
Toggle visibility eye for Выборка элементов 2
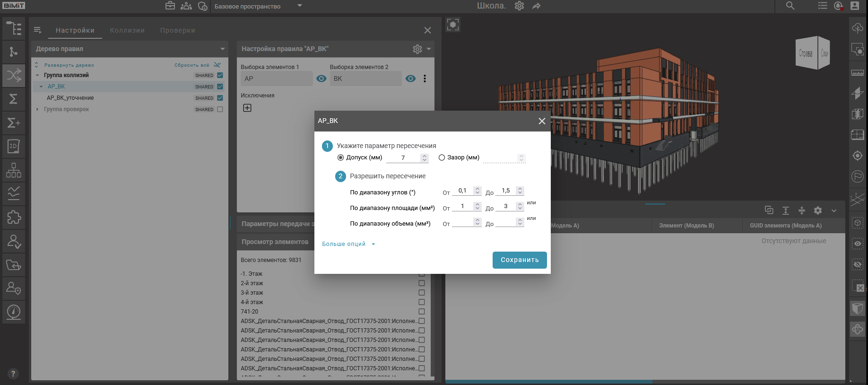410,79
